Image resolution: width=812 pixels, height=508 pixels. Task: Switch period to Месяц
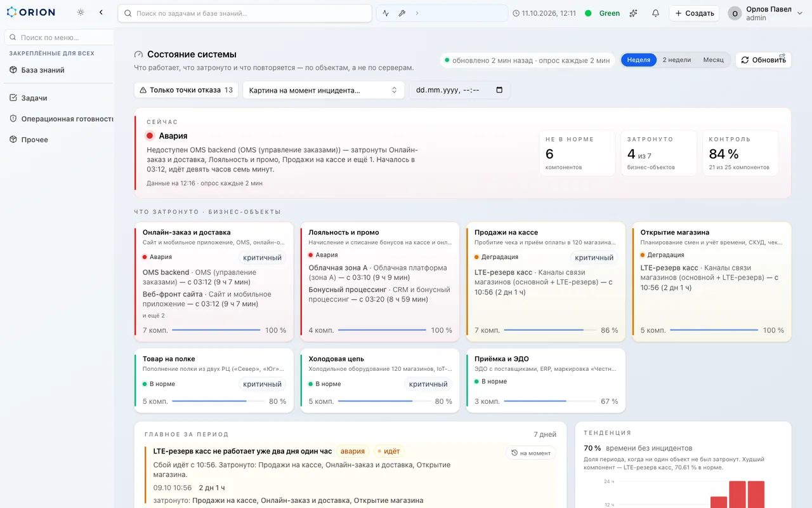pos(713,60)
